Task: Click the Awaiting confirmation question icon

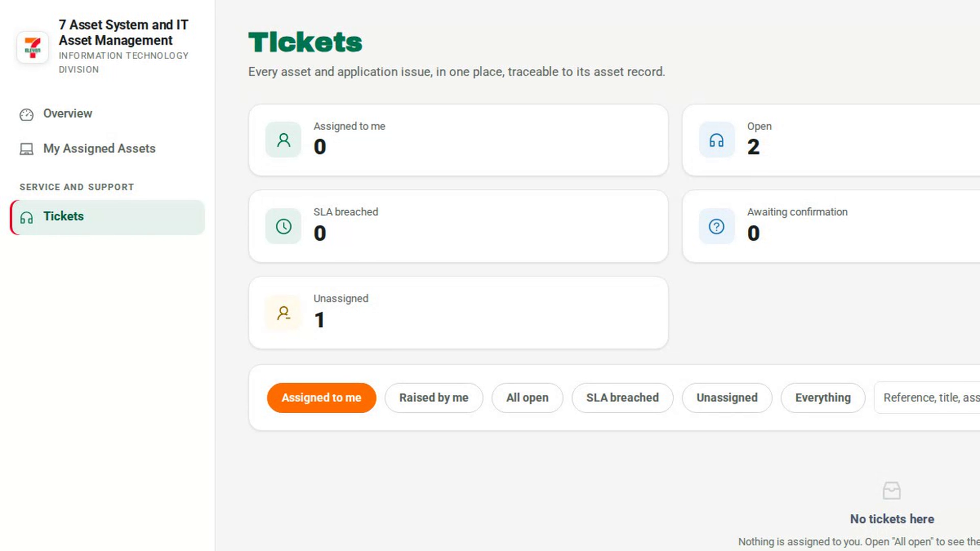Action: (717, 226)
